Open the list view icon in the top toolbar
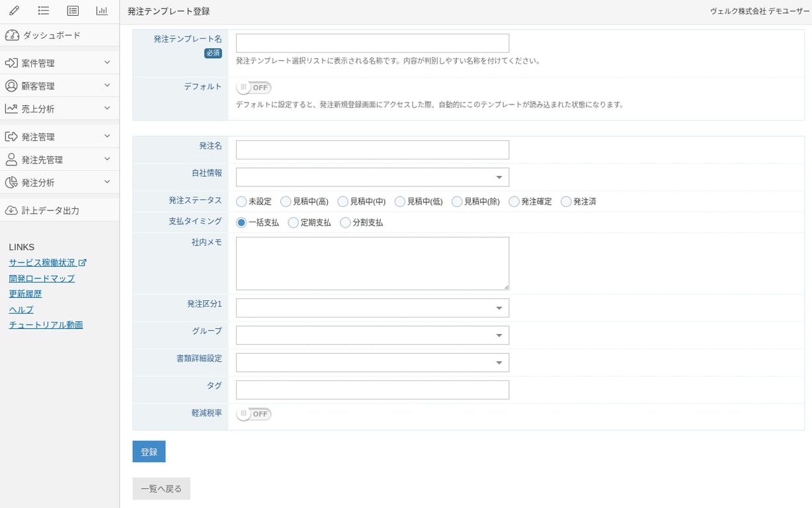This screenshot has height=508, width=812. (x=43, y=10)
